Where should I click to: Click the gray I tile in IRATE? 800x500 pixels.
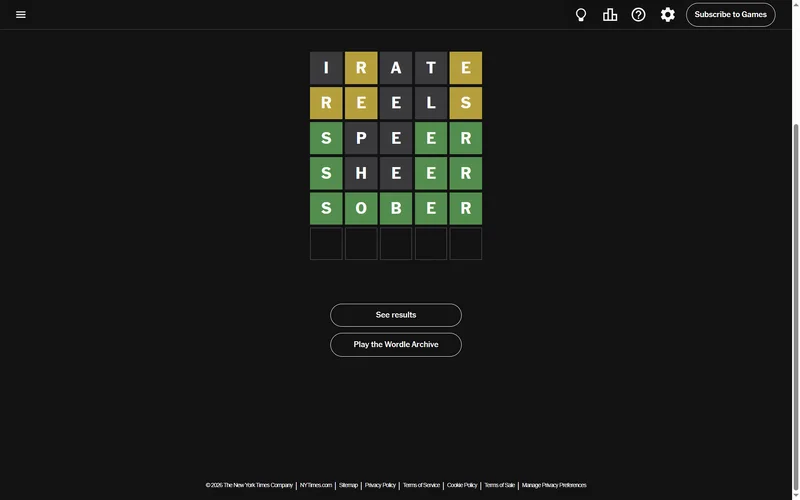click(326, 68)
